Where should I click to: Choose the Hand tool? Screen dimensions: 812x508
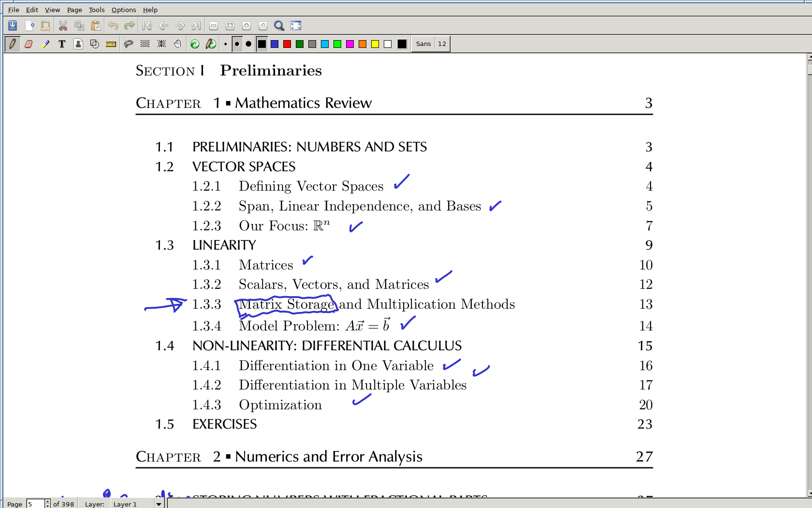pyautogui.click(x=178, y=44)
